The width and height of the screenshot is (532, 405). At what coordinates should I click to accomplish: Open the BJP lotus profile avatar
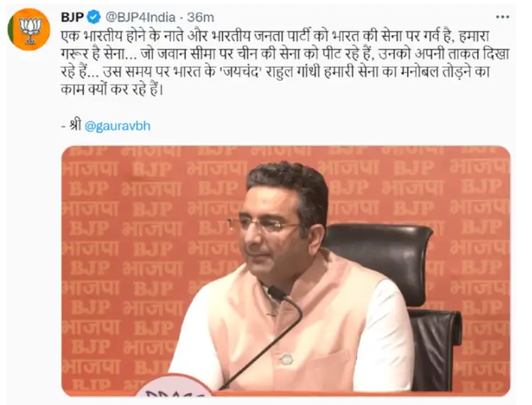click(x=29, y=29)
